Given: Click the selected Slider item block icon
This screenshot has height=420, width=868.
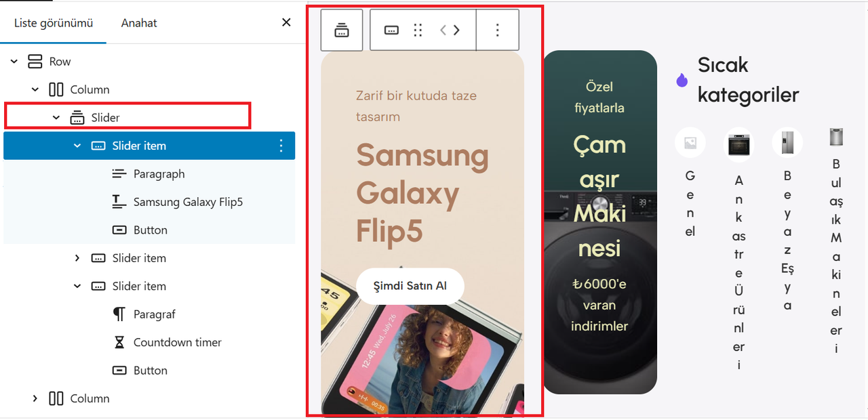Looking at the screenshot, I should [x=98, y=146].
